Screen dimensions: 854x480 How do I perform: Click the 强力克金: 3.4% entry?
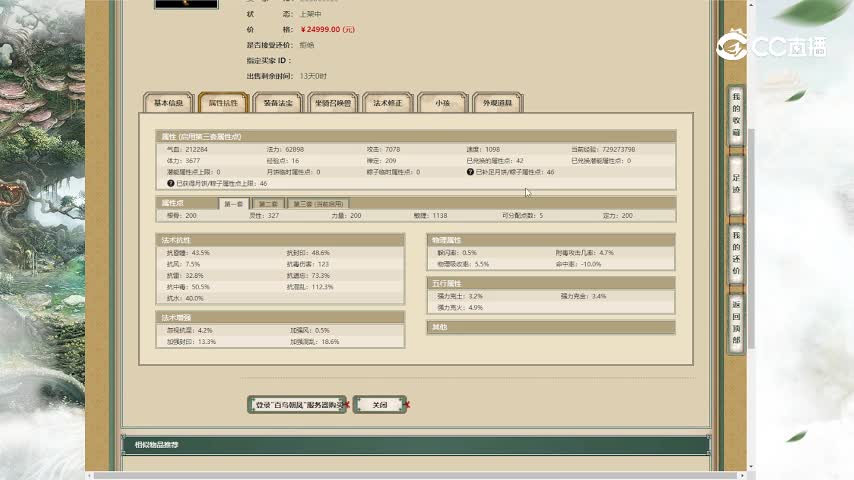click(583, 296)
